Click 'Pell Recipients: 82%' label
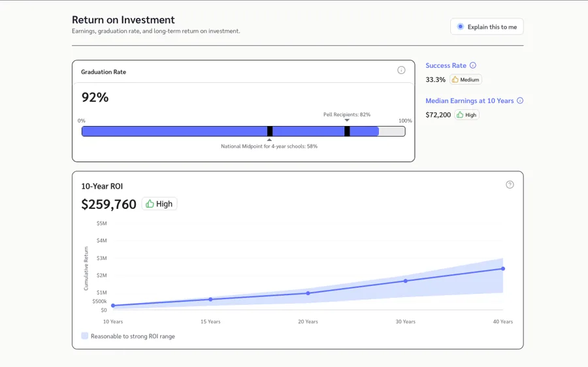Viewport: 588px width, 367px height. [347, 114]
